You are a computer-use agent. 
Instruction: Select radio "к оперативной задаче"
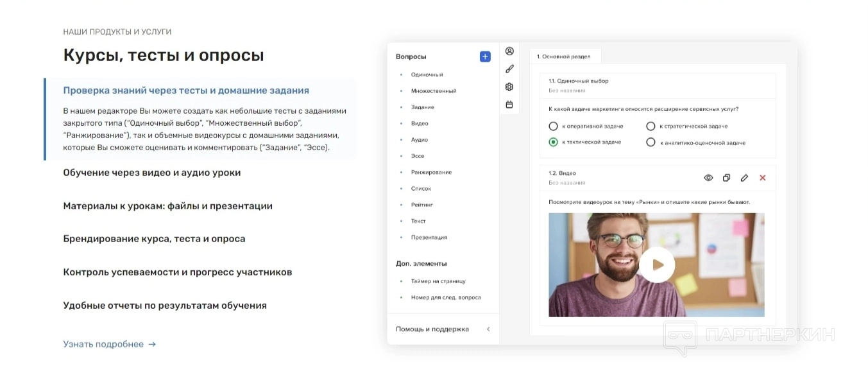553,126
